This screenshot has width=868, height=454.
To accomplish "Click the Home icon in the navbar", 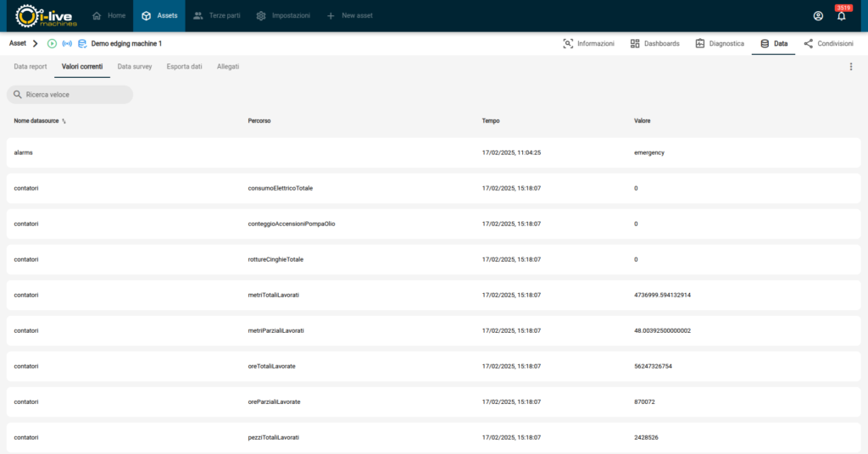I will click(97, 16).
